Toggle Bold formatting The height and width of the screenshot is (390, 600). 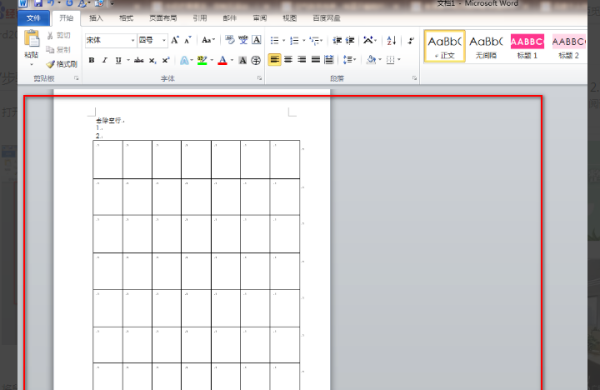[91, 60]
